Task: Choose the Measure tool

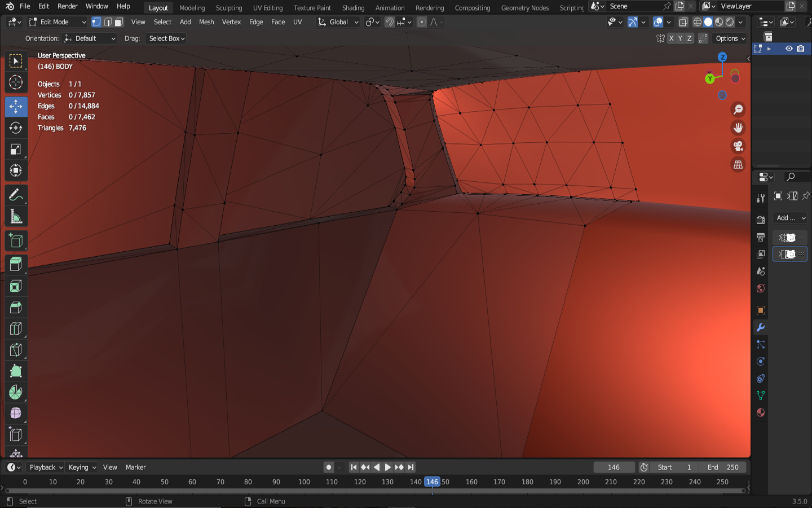Action: point(16,217)
